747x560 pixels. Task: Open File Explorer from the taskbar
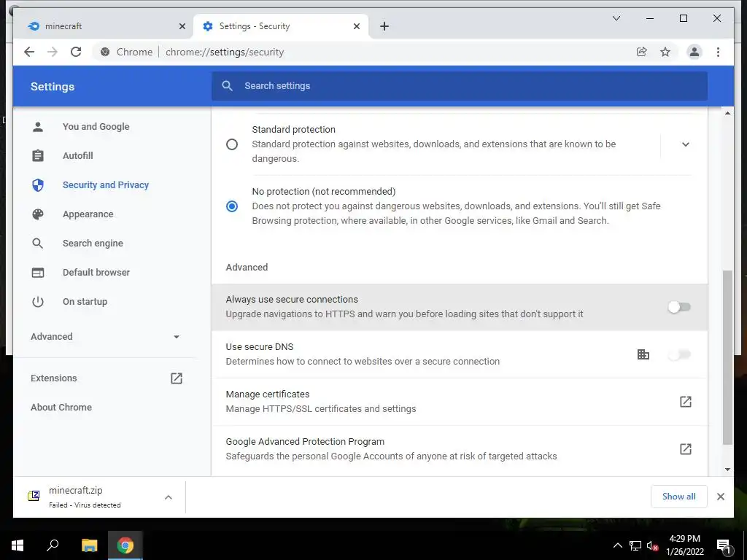click(89, 545)
